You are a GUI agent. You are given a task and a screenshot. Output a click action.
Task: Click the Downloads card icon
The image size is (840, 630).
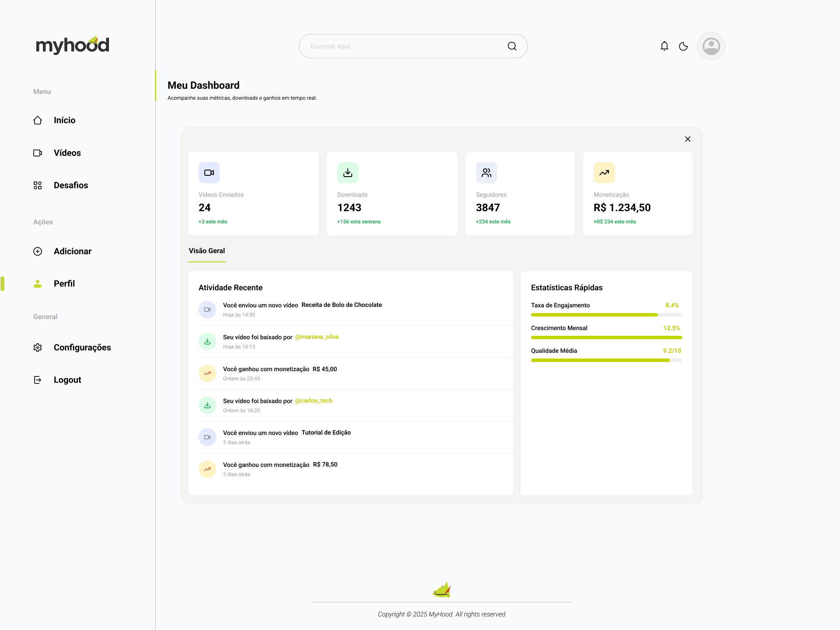coord(348,173)
